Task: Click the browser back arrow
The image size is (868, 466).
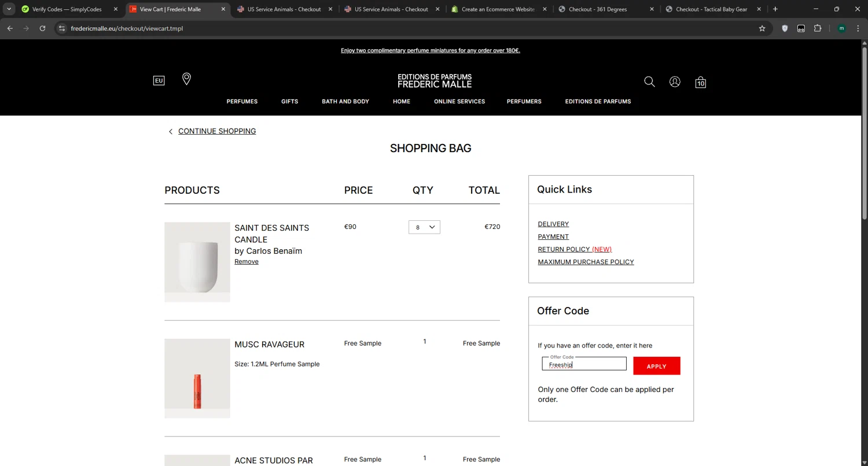Action: point(10,28)
